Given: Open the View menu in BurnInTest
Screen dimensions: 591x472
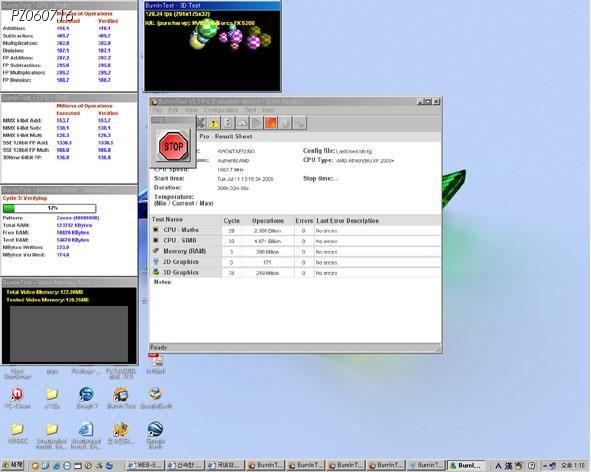Looking at the screenshot, I should coord(191,110).
